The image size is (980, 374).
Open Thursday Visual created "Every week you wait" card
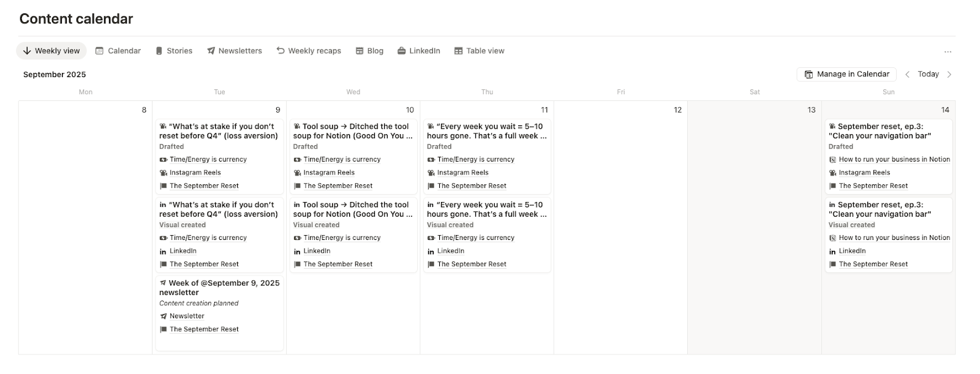(x=487, y=234)
